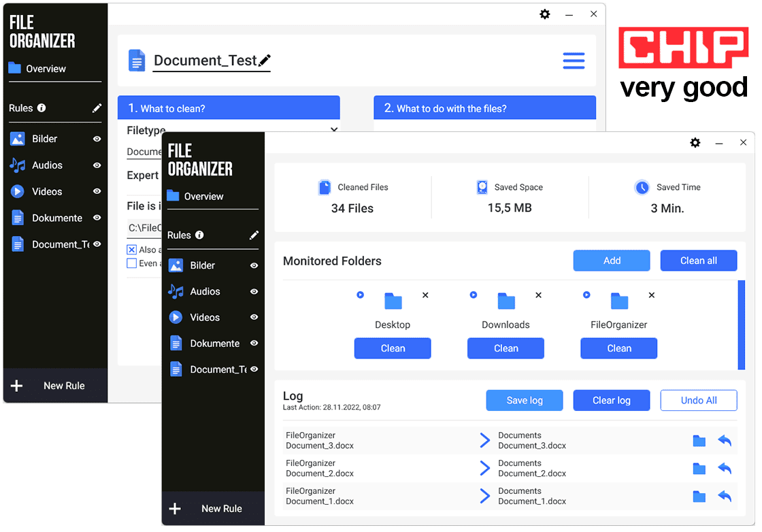The image size is (762, 532).
Task: Open target folder for Document_3.docx log entry
Action: click(x=699, y=441)
